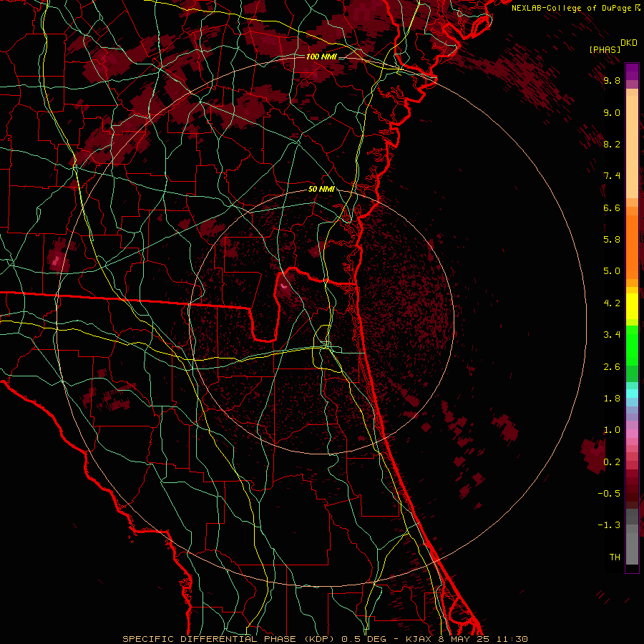Click the 2.6 scale value
Viewport: 644px width, 644px height.
coord(612,367)
